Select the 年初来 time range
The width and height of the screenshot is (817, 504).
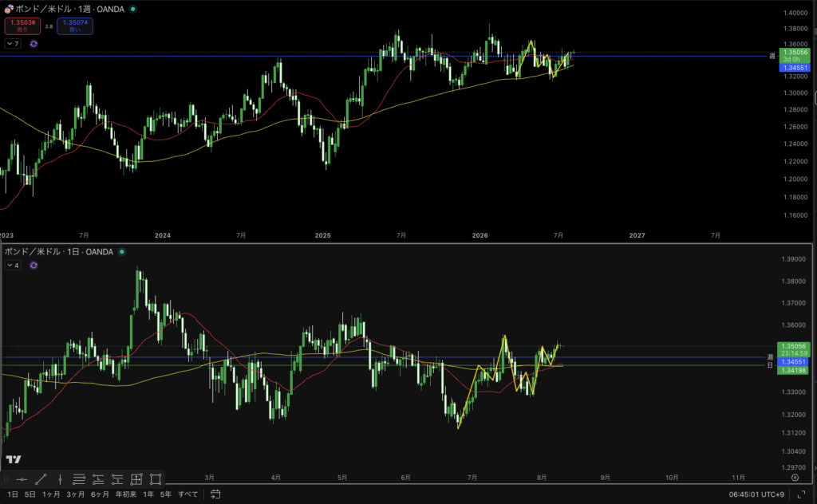pos(126,494)
